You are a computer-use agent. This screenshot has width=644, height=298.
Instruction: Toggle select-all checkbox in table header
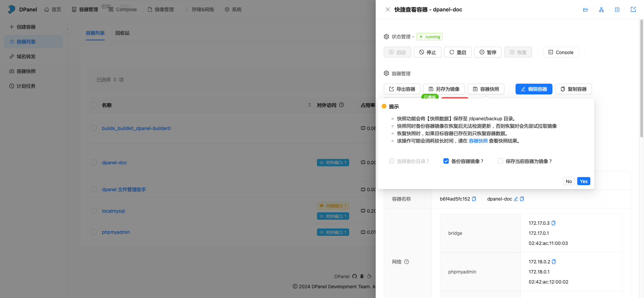(x=94, y=105)
